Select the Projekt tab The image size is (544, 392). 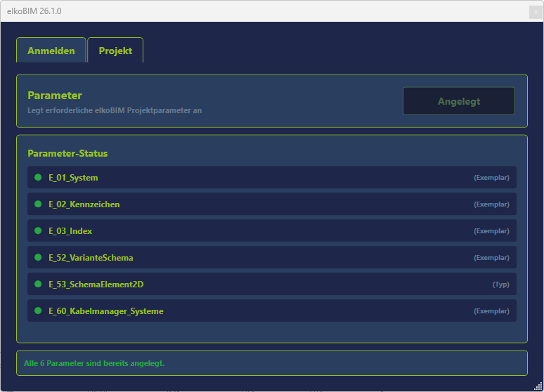(115, 51)
